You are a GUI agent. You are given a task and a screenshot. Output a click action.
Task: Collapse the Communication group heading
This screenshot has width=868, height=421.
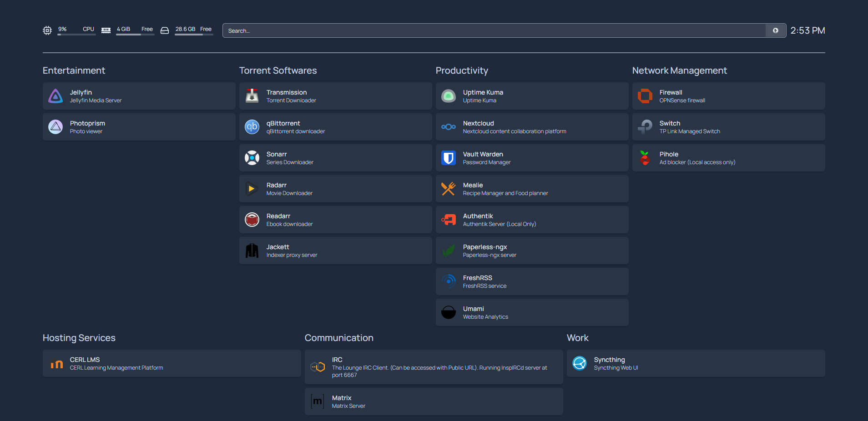click(339, 338)
